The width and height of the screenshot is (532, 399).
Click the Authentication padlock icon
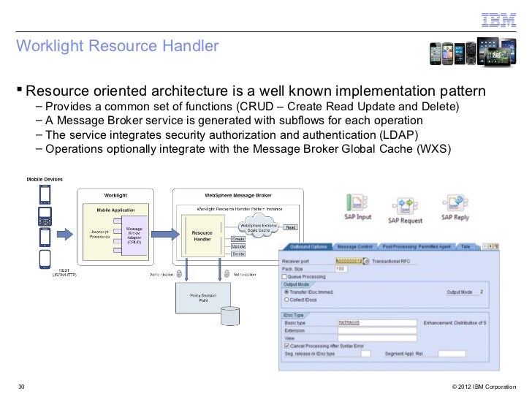[x=179, y=274]
